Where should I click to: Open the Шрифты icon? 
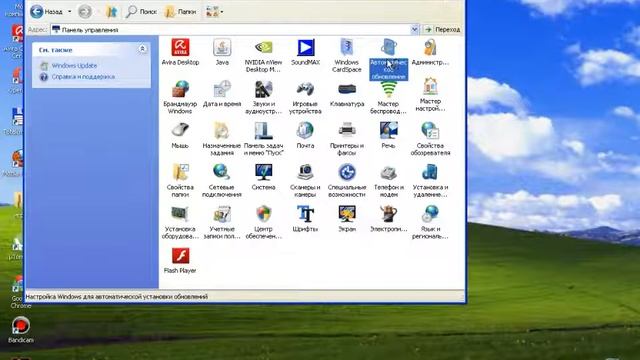pyautogui.click(x=305, y=219)
